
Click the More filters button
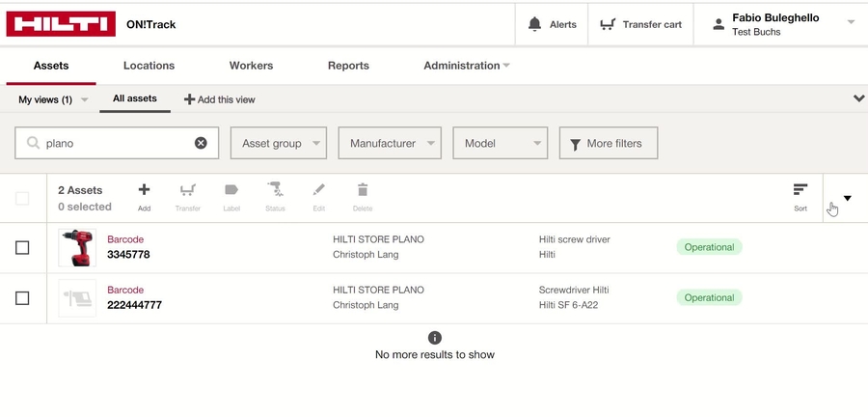coord(609,143)
